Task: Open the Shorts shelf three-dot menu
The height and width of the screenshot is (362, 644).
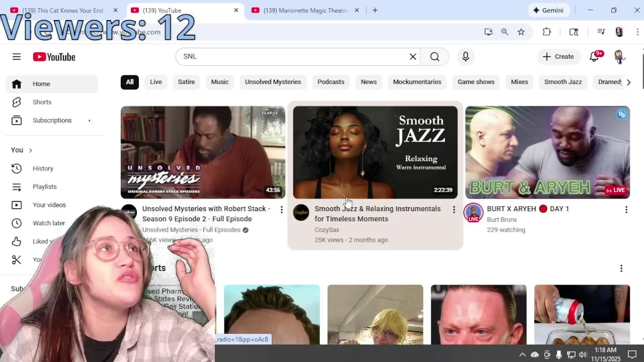Action: coord(621,268)
